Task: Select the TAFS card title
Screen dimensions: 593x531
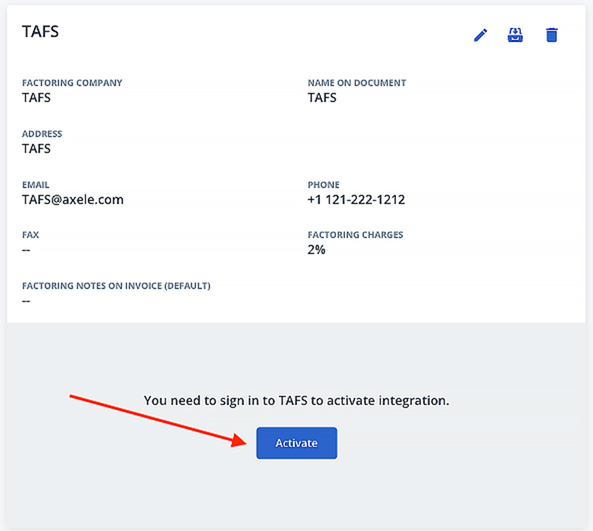Action: (40, 31)
